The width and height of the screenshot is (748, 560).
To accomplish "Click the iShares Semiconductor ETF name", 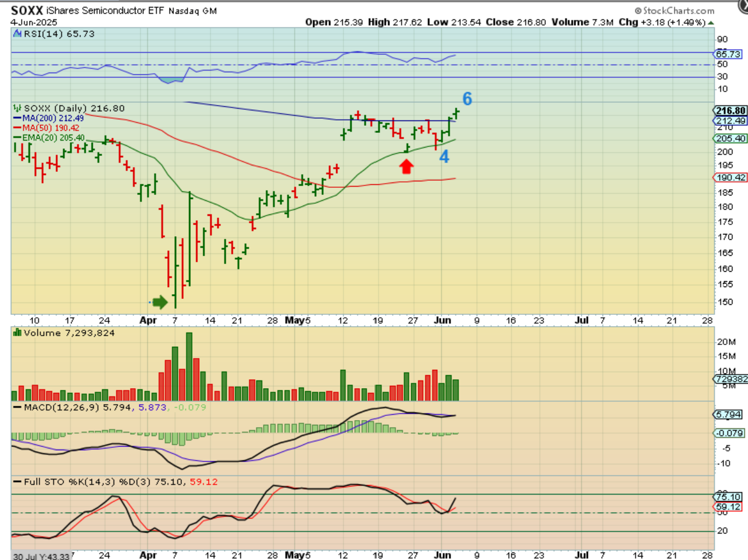I will point(105,11).
